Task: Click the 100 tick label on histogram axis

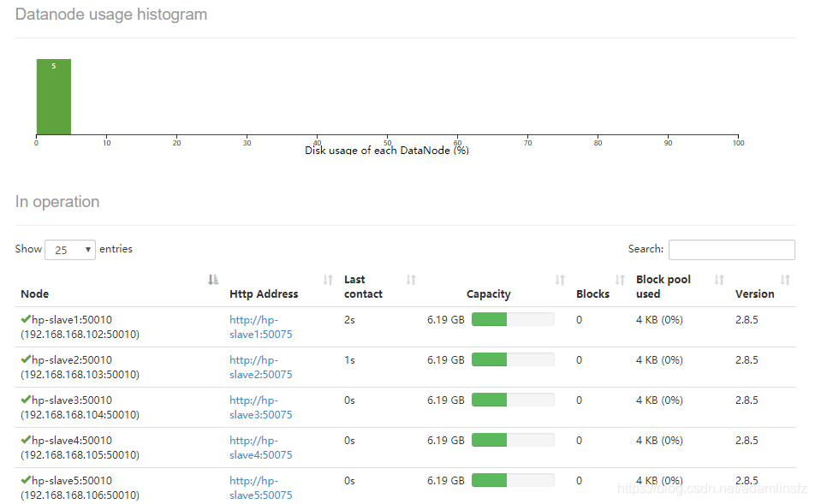Action: (x=738, y=143)
